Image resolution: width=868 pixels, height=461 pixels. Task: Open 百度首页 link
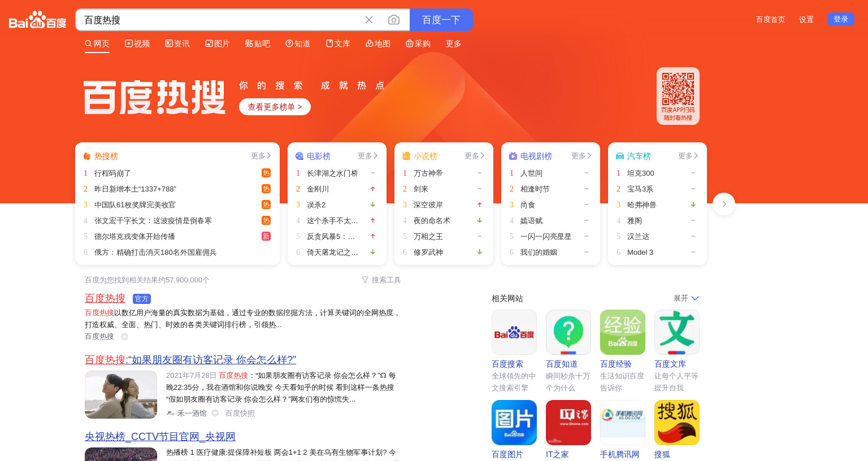point(771,19)
